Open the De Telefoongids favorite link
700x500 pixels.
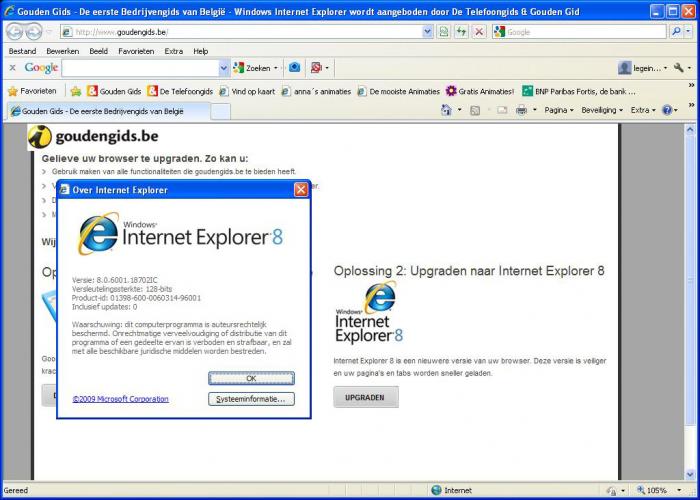click(x=180, y=91)
